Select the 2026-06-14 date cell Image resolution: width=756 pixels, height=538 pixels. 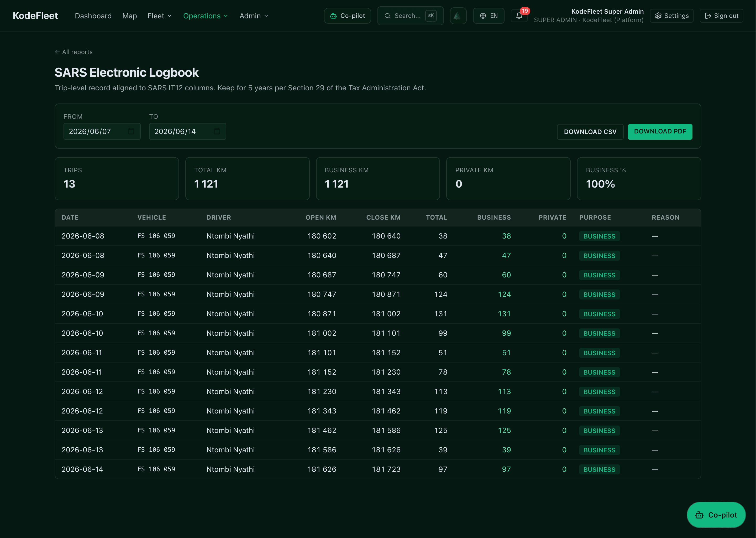pyautogui.click(x=82, y=469)
